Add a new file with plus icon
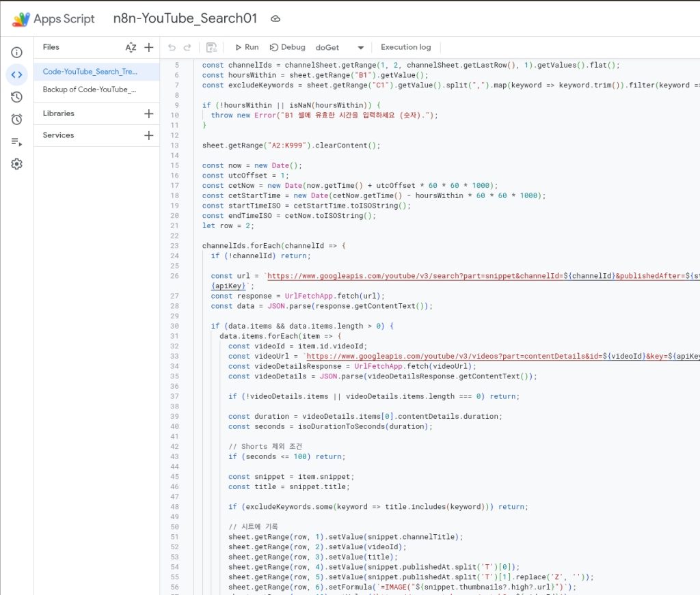 tap(149, 47)
